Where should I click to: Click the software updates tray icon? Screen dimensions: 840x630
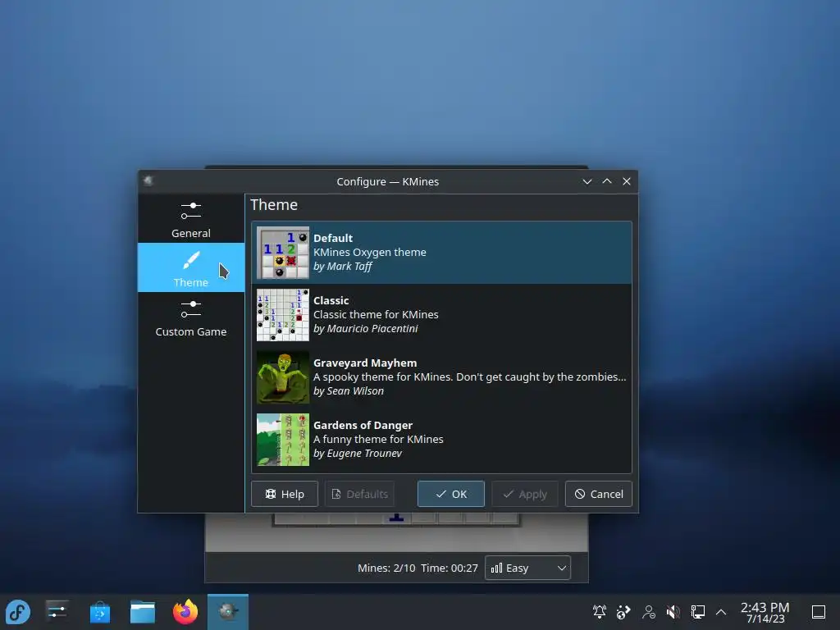[x=623, y=612]
